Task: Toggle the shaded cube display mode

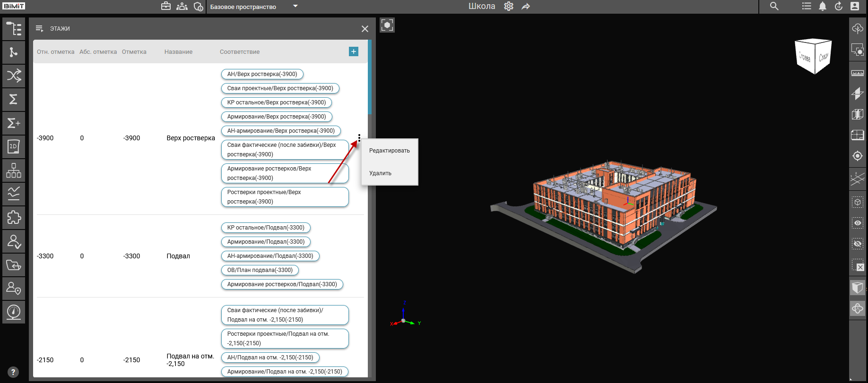Action: point(857,288)
